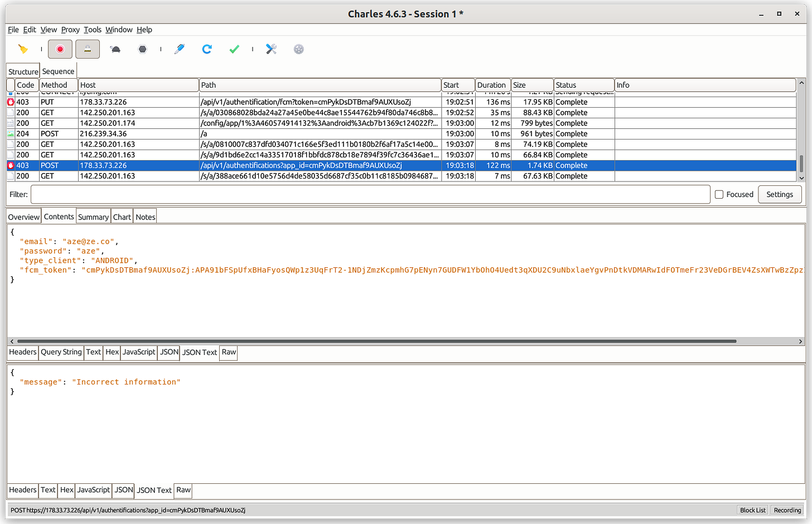Validate selected request with the checkmark icon
The image size is (812, 524).
234,49
